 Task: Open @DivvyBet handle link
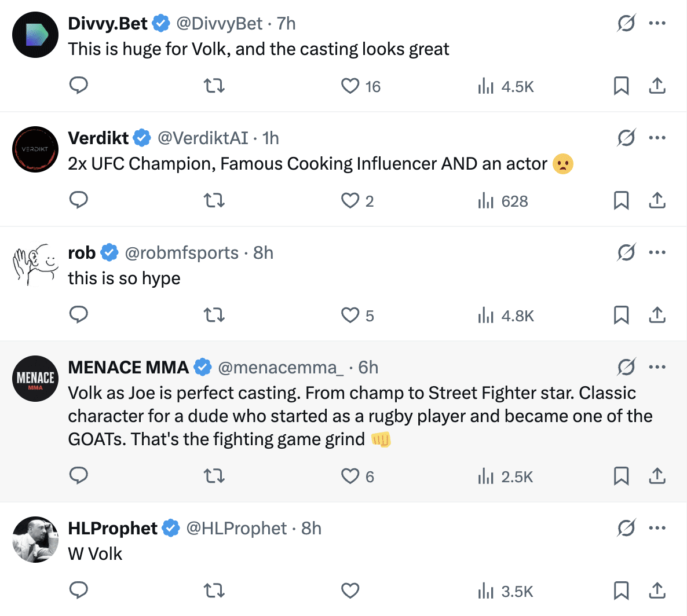point(219,23)
